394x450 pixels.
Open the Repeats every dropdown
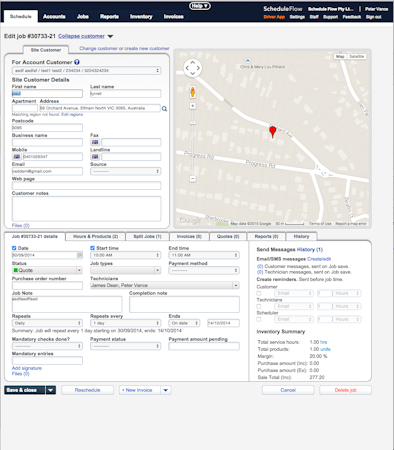tap(126, 323)
